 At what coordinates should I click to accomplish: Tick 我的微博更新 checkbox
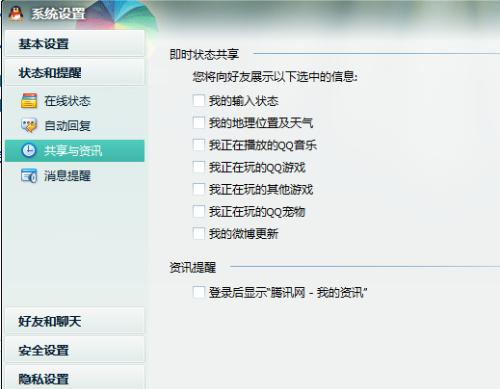tap(199, 233)
